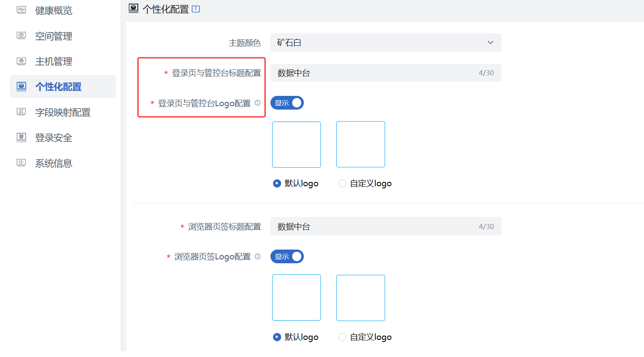Open 系统信息 from the sidebar menu
Screen dimensions: 644x357
[x=53, y=163]
